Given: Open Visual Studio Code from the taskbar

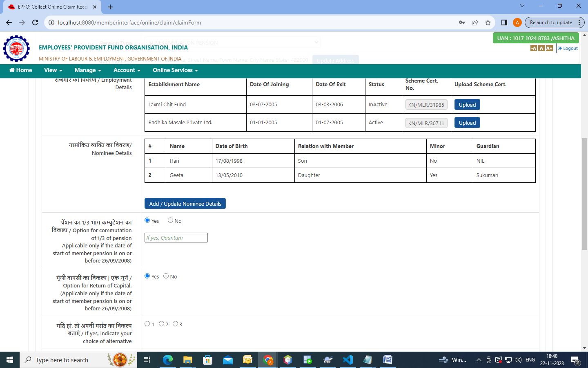Looking at the screenshot, I should coord(348,360).
